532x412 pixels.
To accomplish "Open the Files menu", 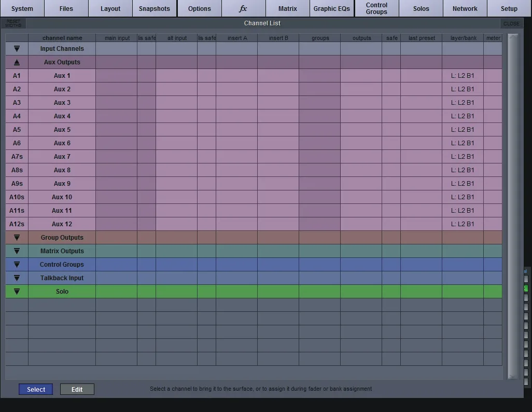I will (x=66, y=8).
